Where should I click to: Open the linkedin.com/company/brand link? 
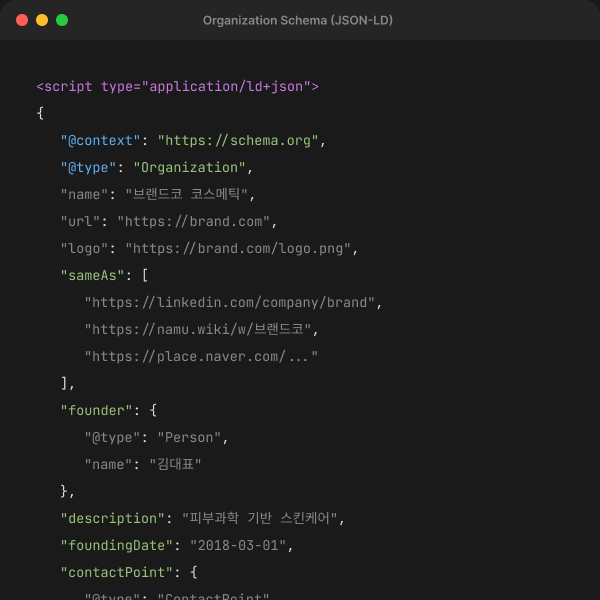point(233,302)
